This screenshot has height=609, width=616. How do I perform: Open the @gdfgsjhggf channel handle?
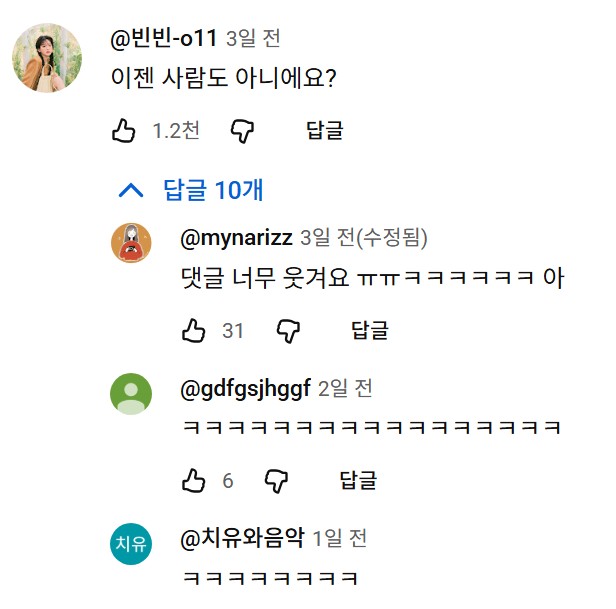245,388
